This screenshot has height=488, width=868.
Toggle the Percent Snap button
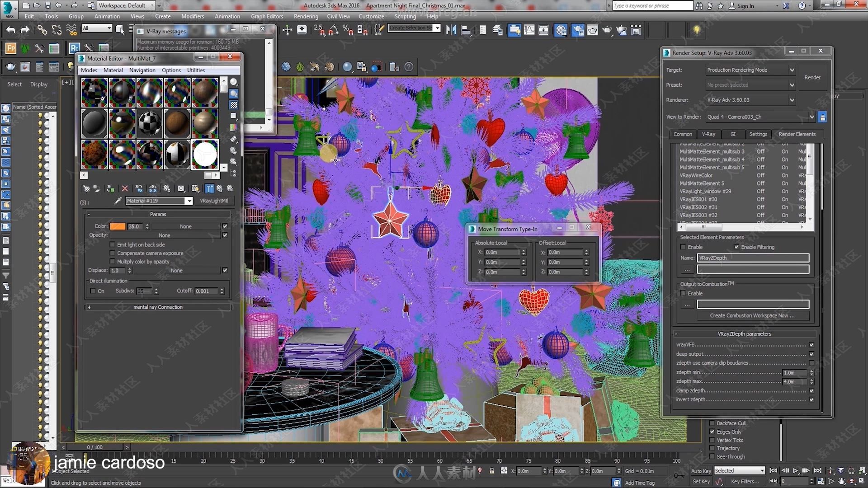(348, 30)
